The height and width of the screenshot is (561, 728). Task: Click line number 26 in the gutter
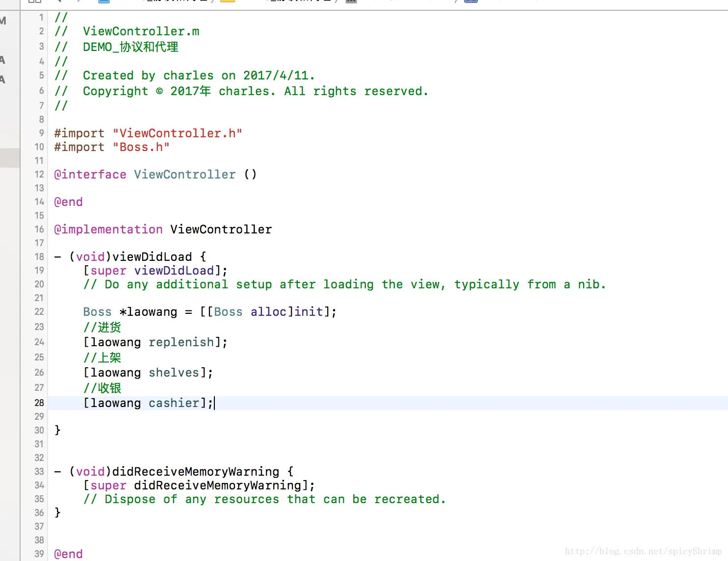pos(39,373)
